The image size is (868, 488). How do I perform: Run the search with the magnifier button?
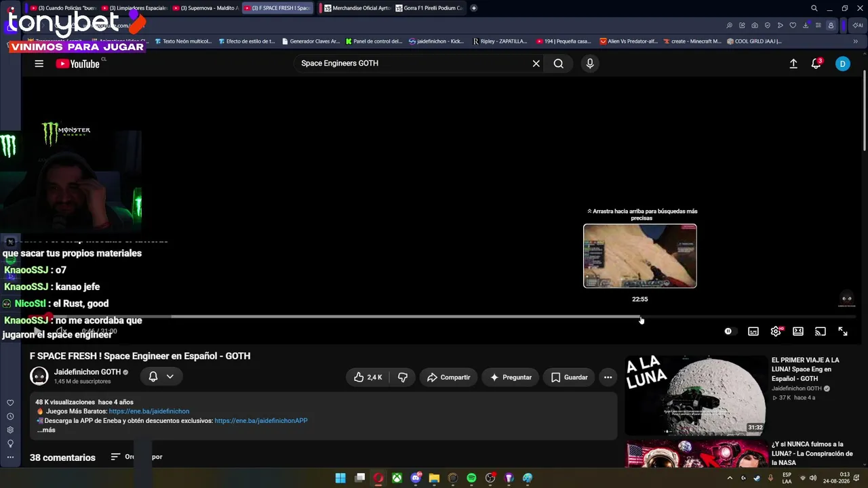(x=558, y=64)
